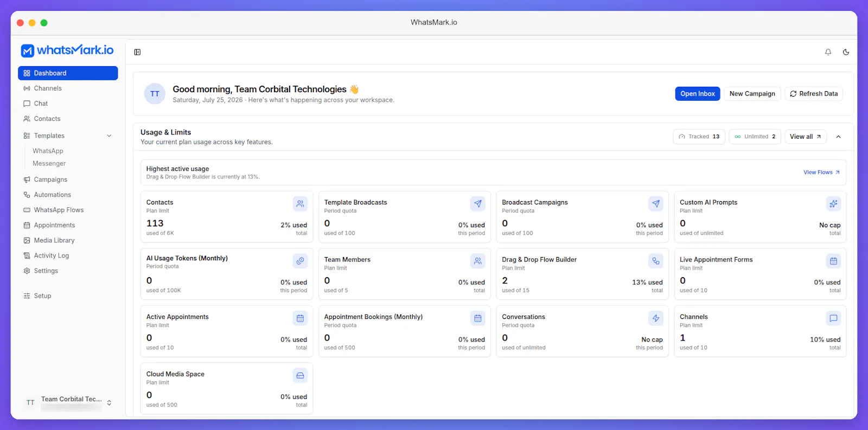Image resolution: width=868 pixels, height=430 pixels.
Task: Click the "used of 500" Appointment Bookings text
Action: (340, 348)
